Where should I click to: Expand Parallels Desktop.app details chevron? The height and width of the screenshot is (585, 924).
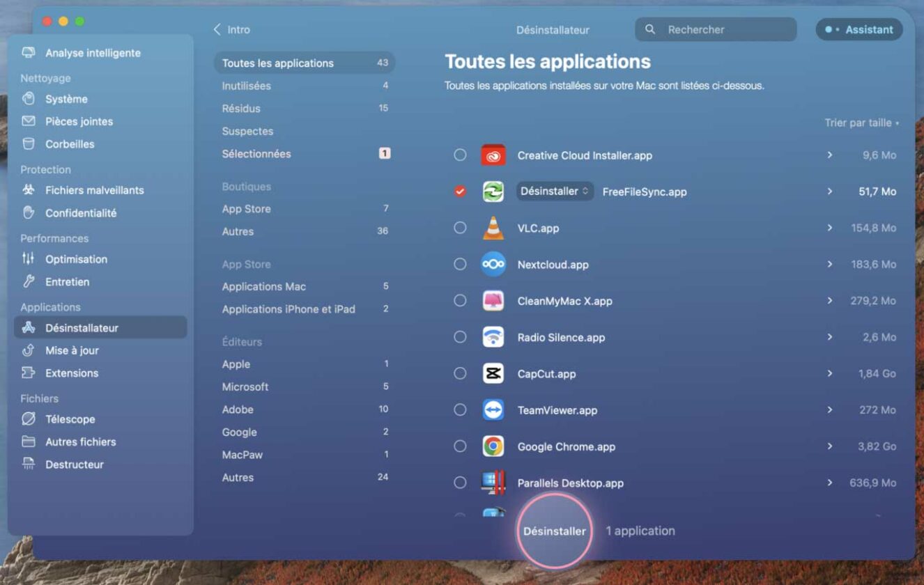click(x=830, y=483)
